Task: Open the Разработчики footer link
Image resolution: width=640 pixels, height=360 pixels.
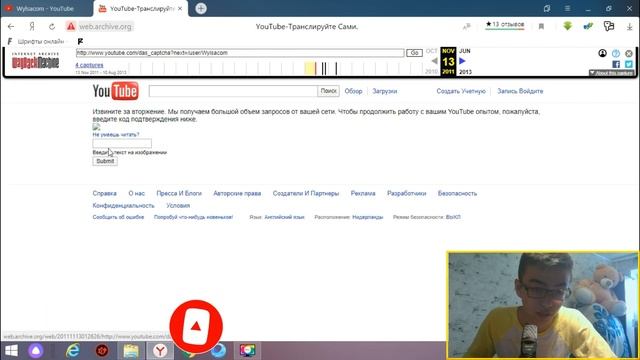Action: pyautogui.click(x=407, y=193)
